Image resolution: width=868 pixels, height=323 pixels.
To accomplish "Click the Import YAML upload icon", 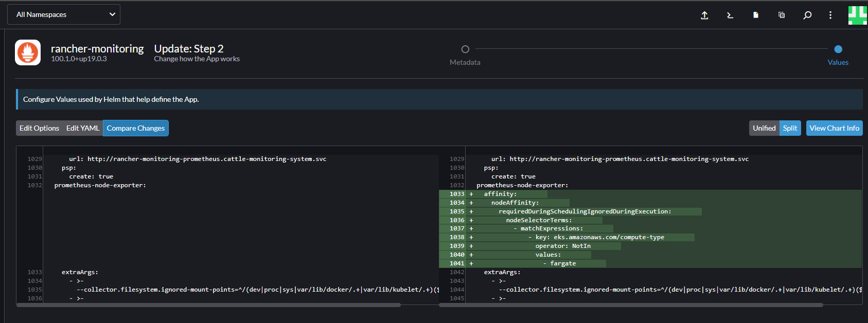I will (704, 15).
